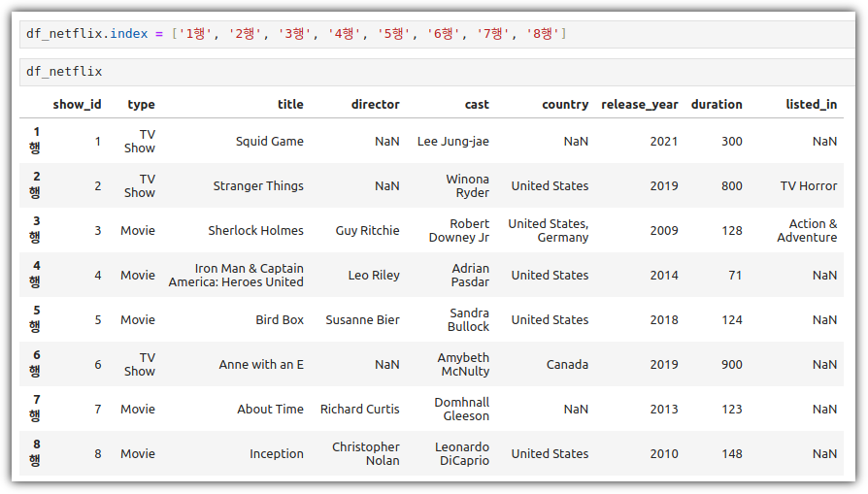Click duration 123 cell
The width and height of the screenshot is (868, 494).
click(732, 410)
